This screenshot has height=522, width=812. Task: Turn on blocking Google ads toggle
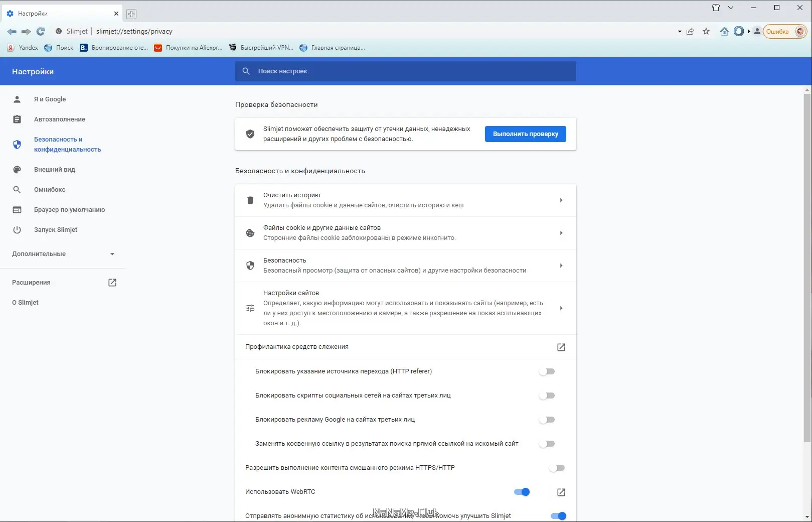pyautogui.click(x=547, y=420)
